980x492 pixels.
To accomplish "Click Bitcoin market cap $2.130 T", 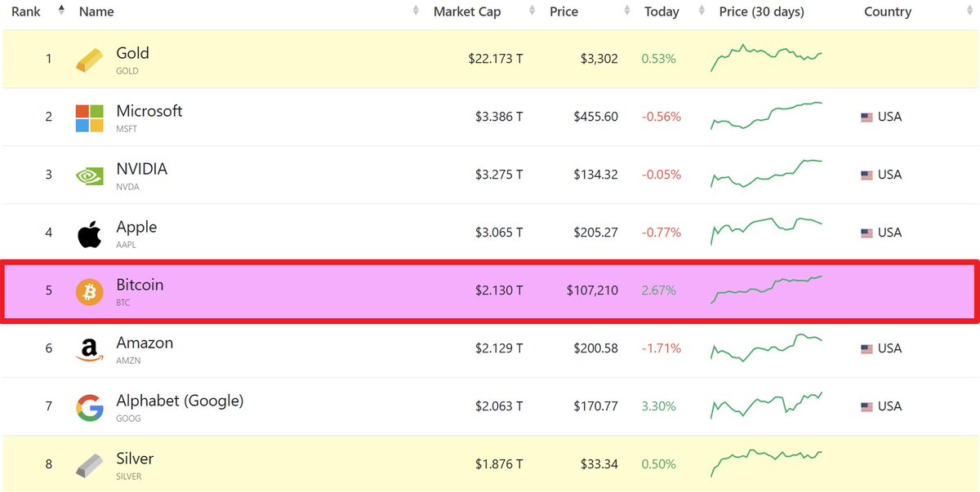I will [499, 290].
